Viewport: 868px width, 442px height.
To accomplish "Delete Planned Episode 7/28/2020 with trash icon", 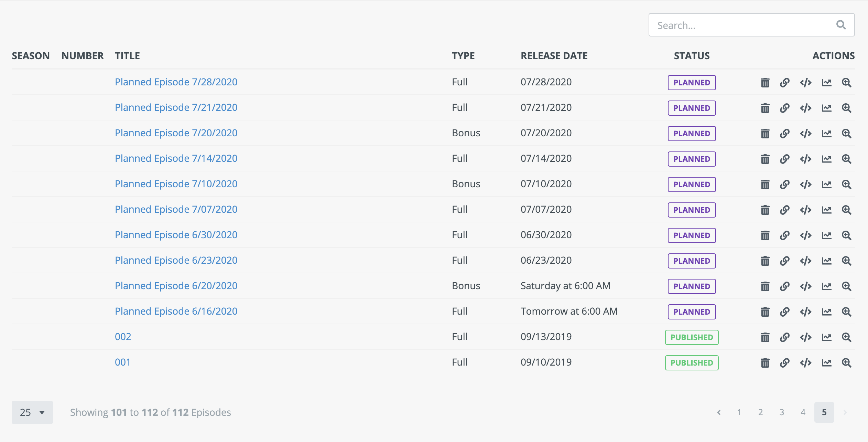I will 765,83.
